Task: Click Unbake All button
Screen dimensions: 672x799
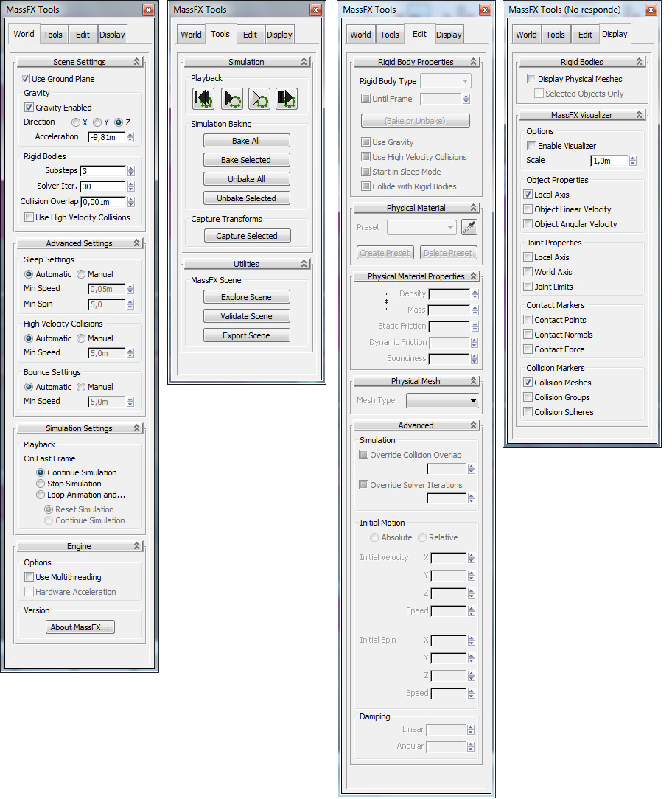Action: coord(247,179)
